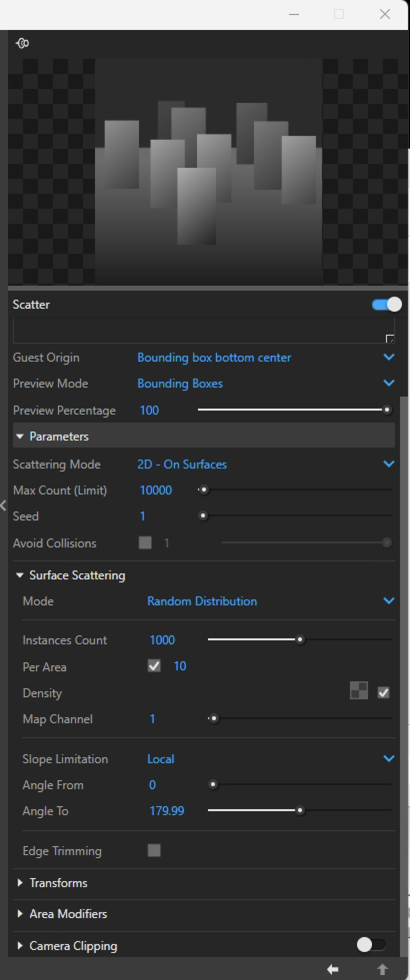
Task: Uncheck the Per Area checkbox
Action: [154, 666]
